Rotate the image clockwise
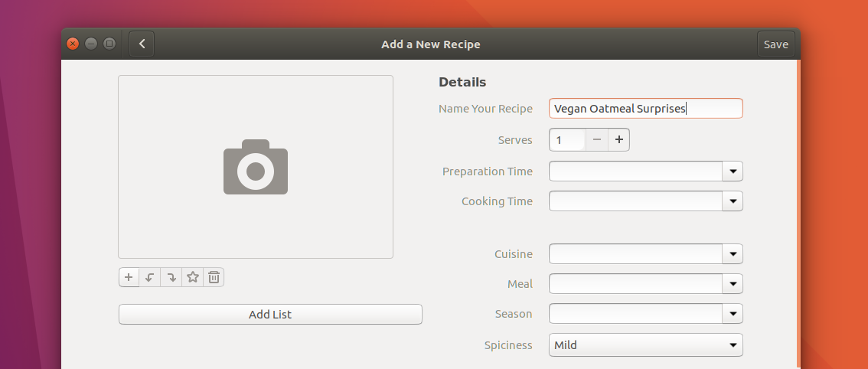 pyautogui.click(x=171, y=277)
